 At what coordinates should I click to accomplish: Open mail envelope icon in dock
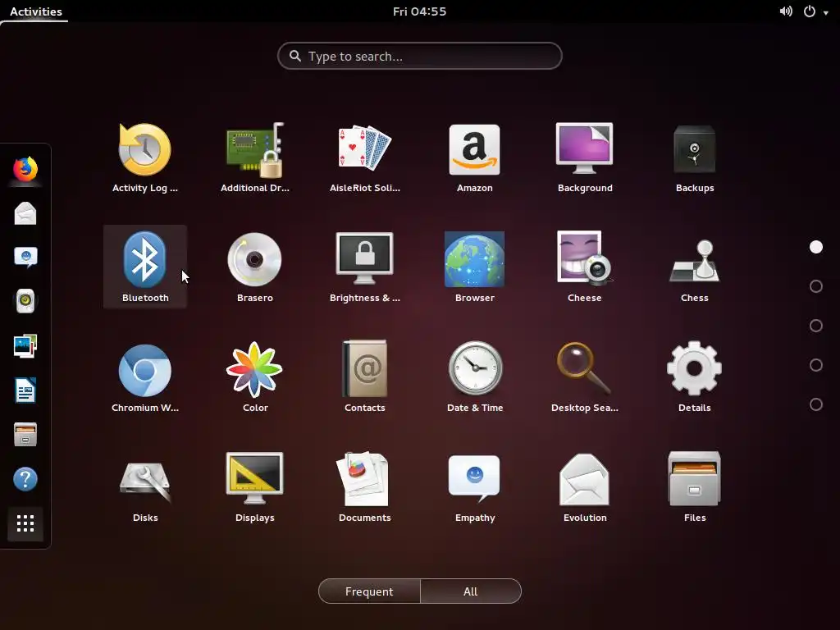[25, 213]
